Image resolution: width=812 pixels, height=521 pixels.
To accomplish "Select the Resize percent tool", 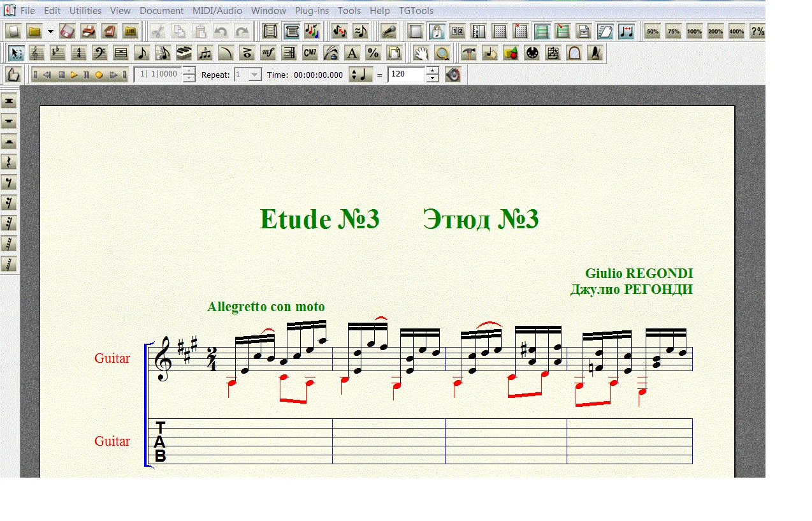I will tap(373, 53).
